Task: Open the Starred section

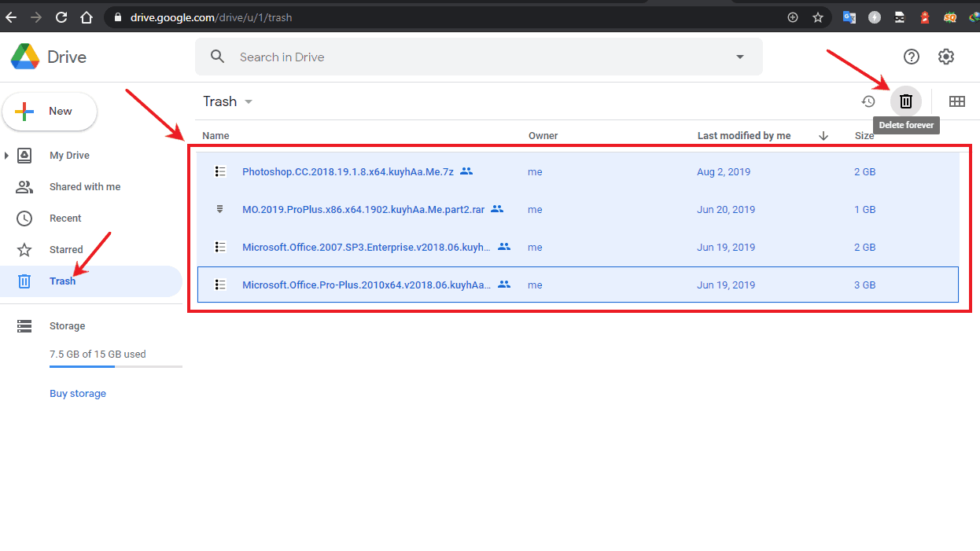Action: pos(66,250)
